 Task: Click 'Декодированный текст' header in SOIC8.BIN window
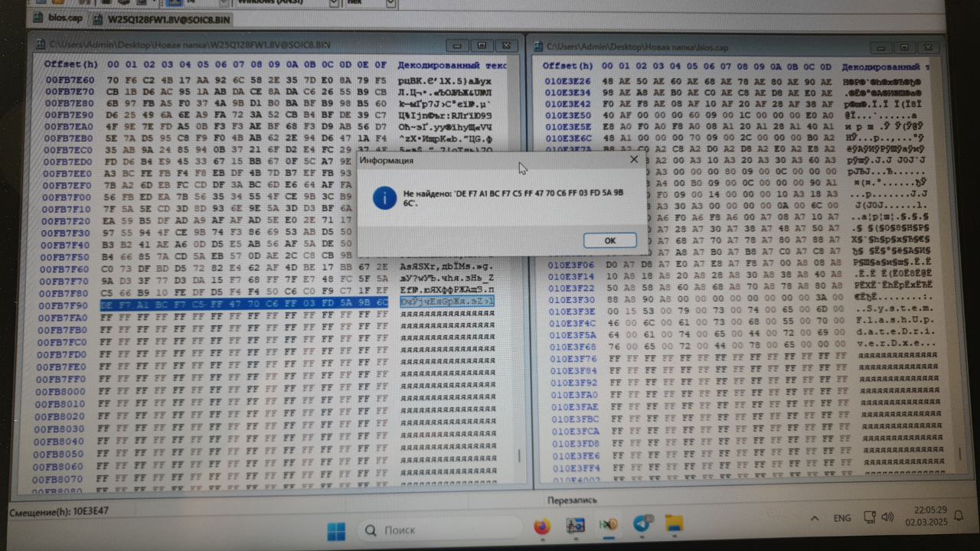[x=452, y=66]
